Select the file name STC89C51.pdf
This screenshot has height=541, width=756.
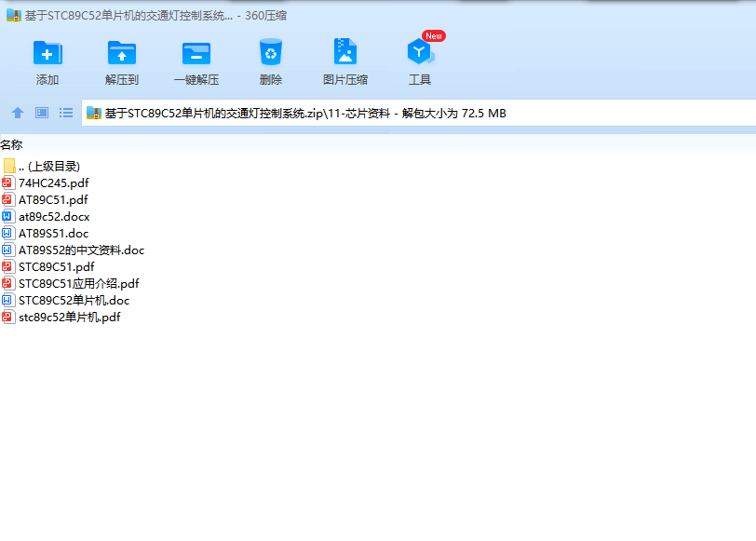(x=57, y=266)
